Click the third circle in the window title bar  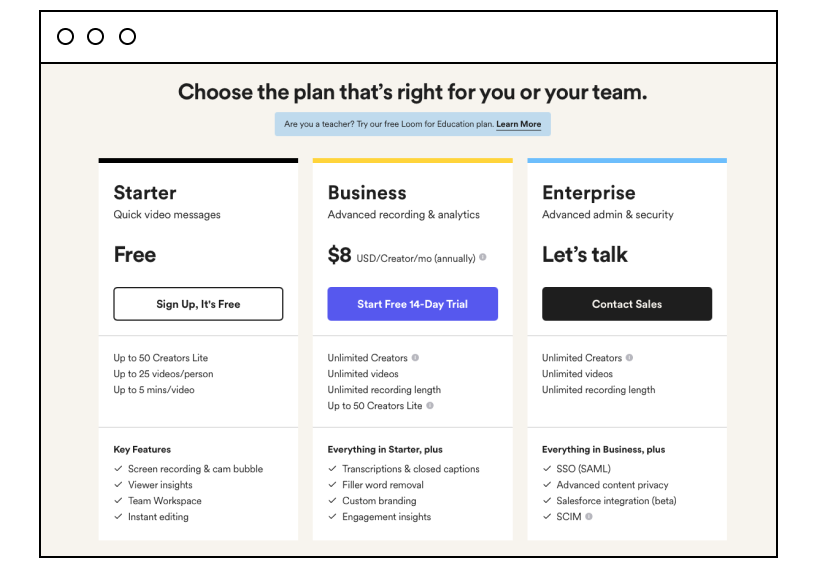[127, 37]
